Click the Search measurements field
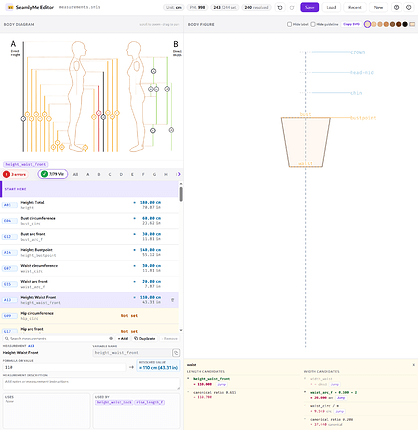Image resolution: width=418 pixels, height=430 pixels. (x=58, y=338)
